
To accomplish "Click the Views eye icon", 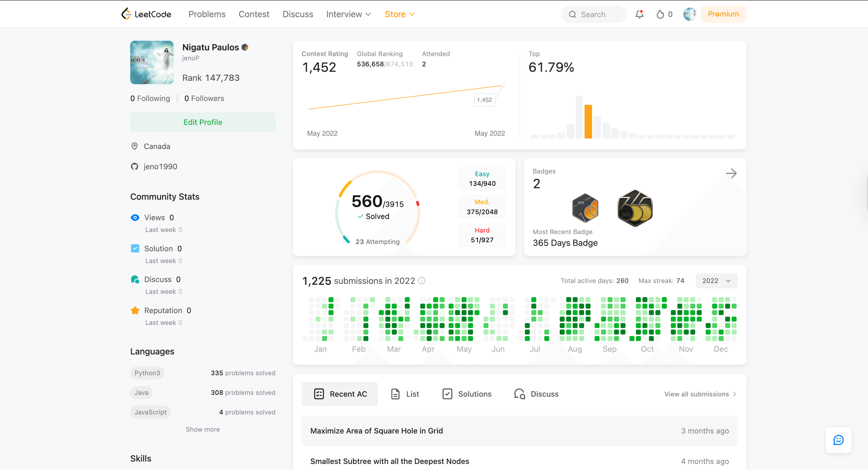I will (x=135, y=218).
